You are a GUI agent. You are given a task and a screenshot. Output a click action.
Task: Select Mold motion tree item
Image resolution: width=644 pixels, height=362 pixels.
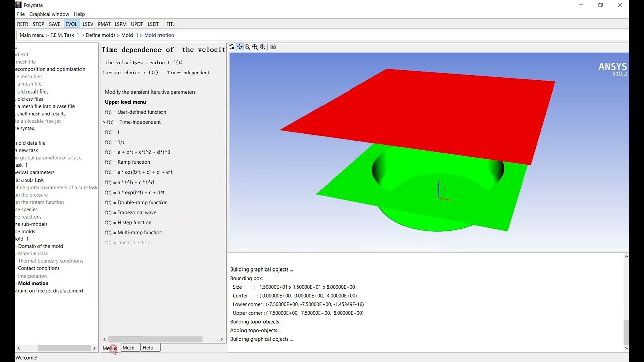(33, 283)
